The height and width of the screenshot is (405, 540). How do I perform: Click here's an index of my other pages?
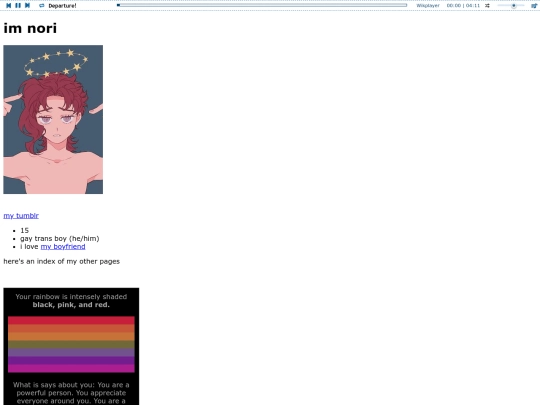click(x=62, y=261)
